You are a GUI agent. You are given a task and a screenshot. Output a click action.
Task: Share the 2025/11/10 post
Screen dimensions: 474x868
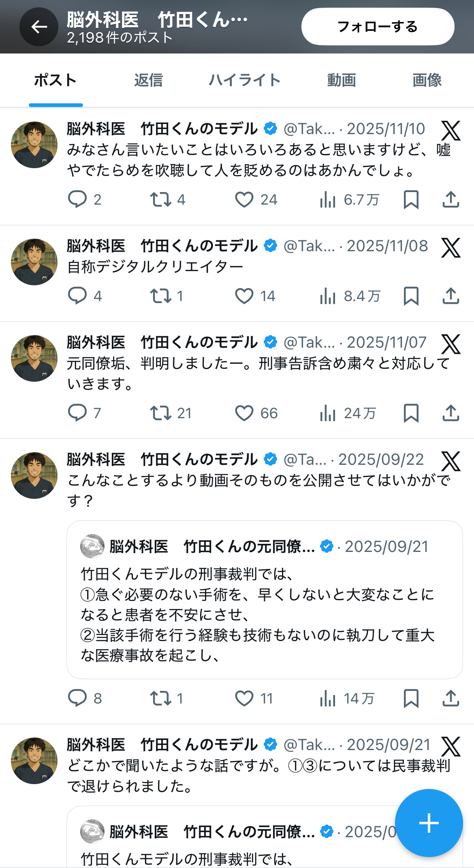click(x=451, y=200)
